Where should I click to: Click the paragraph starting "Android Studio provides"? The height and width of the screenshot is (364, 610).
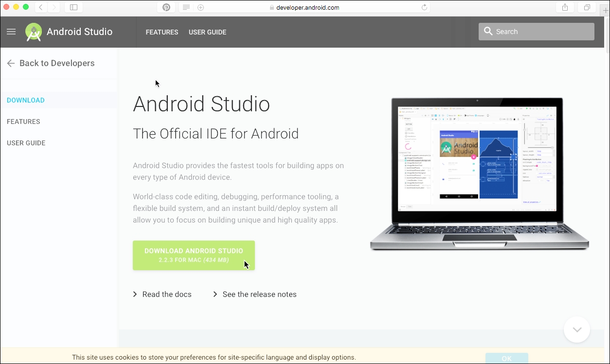tap(238, 172)
